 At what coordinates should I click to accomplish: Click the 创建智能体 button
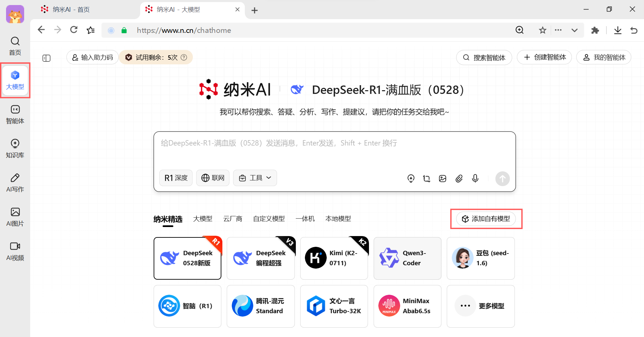click(x=544, y=57)
